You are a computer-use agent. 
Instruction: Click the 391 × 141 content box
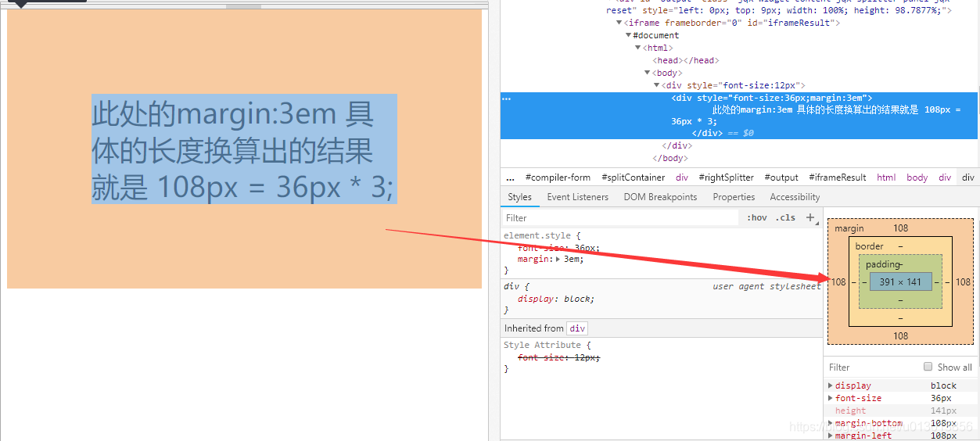point(900,281)
